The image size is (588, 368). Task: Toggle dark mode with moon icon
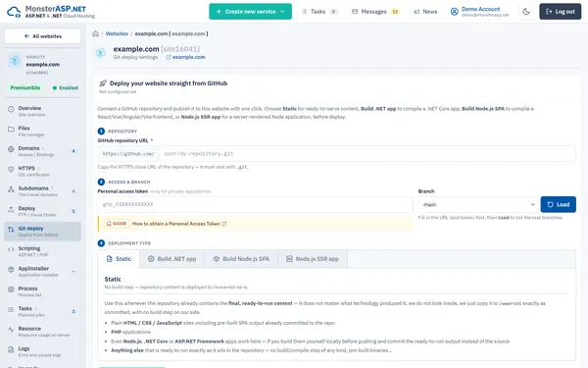526,12
